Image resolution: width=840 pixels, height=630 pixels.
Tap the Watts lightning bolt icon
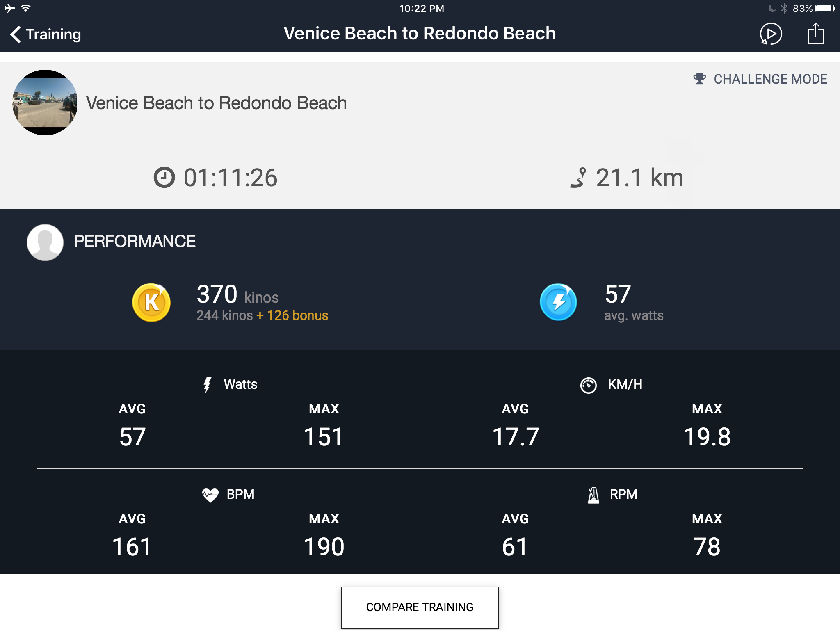coord(207,385)
